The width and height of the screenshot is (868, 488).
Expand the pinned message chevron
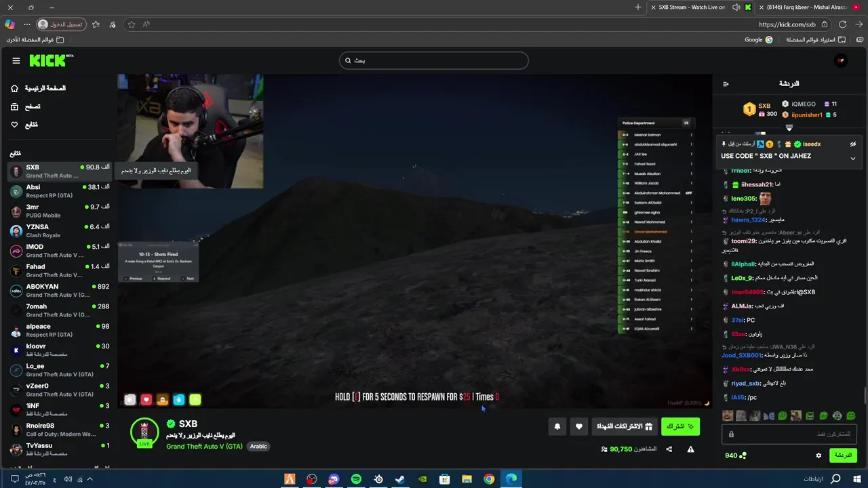(x=852, y=159)
